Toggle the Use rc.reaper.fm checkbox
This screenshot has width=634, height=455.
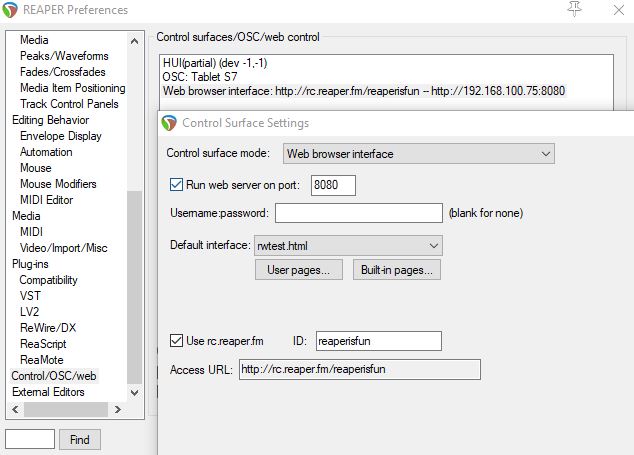[x=176, y=341]
